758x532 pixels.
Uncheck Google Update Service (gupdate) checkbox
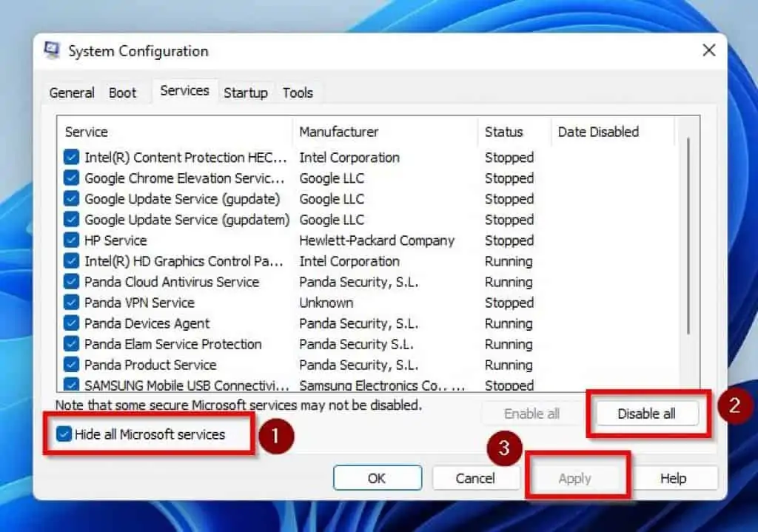tap(71, 199)
